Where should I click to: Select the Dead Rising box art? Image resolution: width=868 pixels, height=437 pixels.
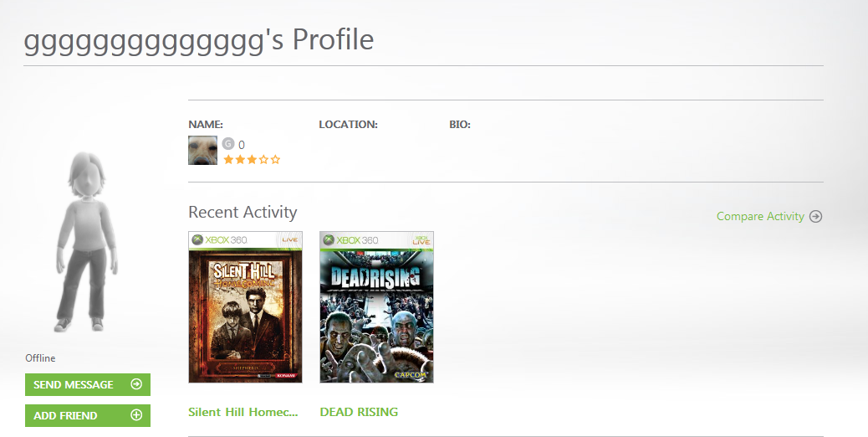tap(376, 314)
